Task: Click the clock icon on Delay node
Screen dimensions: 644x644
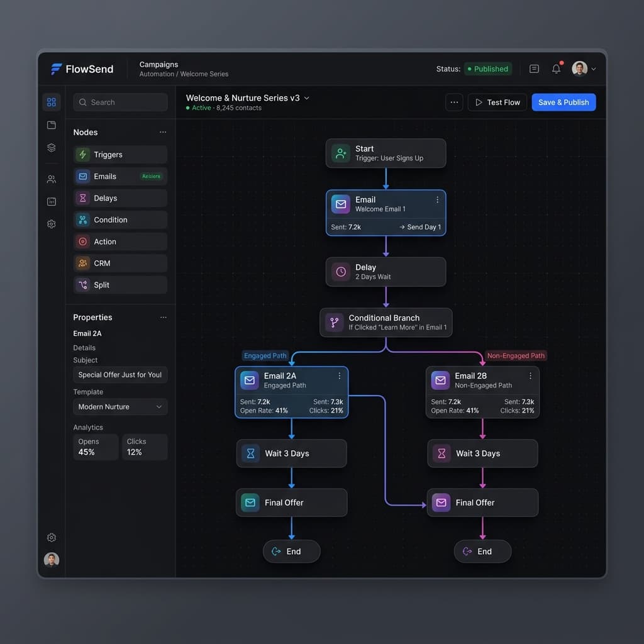Action: [341, 272]
